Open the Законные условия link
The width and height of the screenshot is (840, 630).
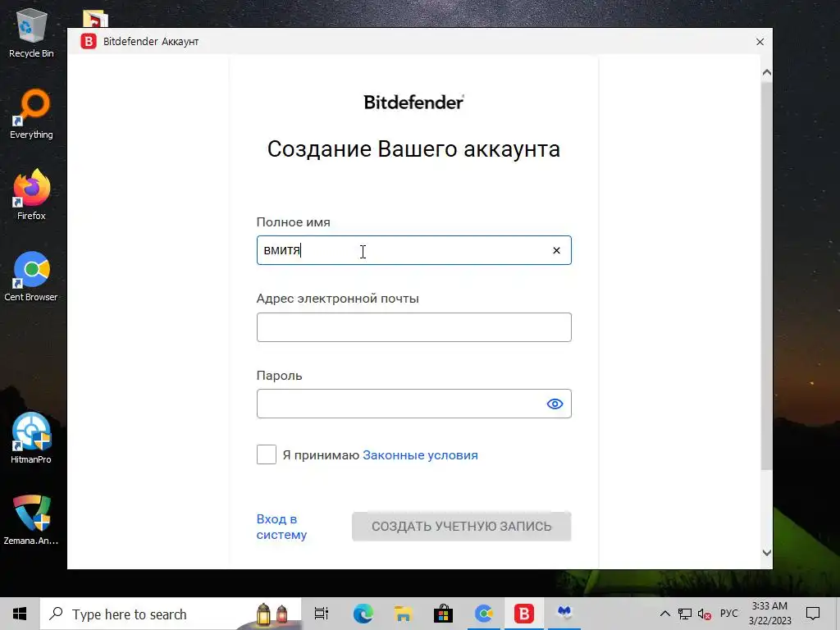[x=420, y=454]
